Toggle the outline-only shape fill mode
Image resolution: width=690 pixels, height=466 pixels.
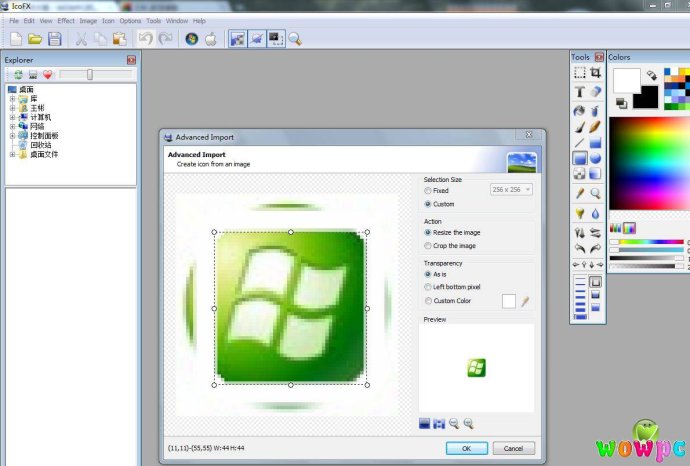click(595, 282)
